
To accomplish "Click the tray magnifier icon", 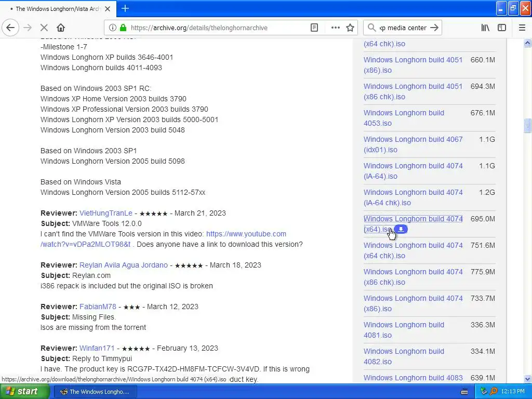I will coord(494,392).
